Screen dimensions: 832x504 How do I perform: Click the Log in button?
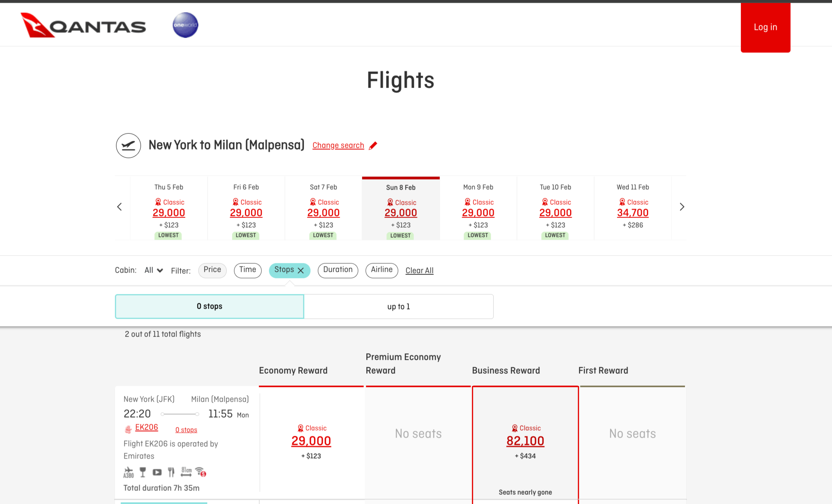click(765, 27)
